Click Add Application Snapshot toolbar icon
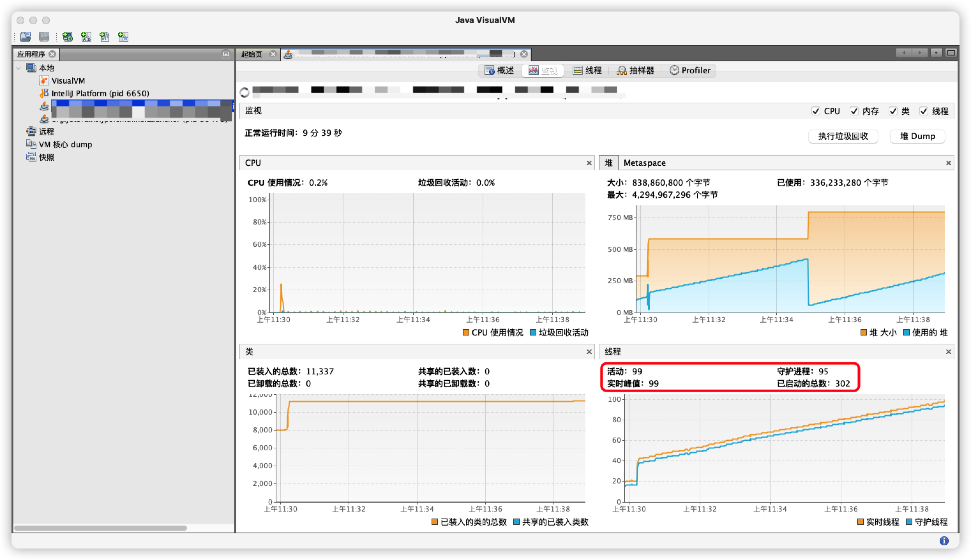This screenshot has width=971, height=560. pyautogui.click(x=123, y=37)
